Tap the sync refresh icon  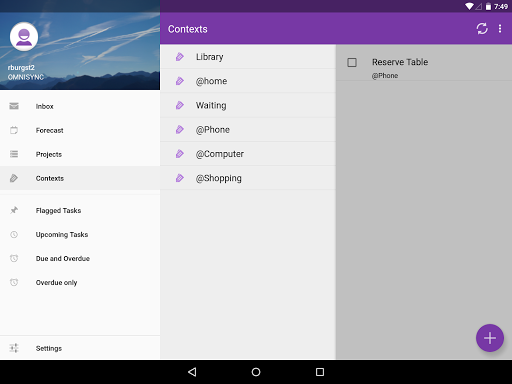(x=482, y=29)
